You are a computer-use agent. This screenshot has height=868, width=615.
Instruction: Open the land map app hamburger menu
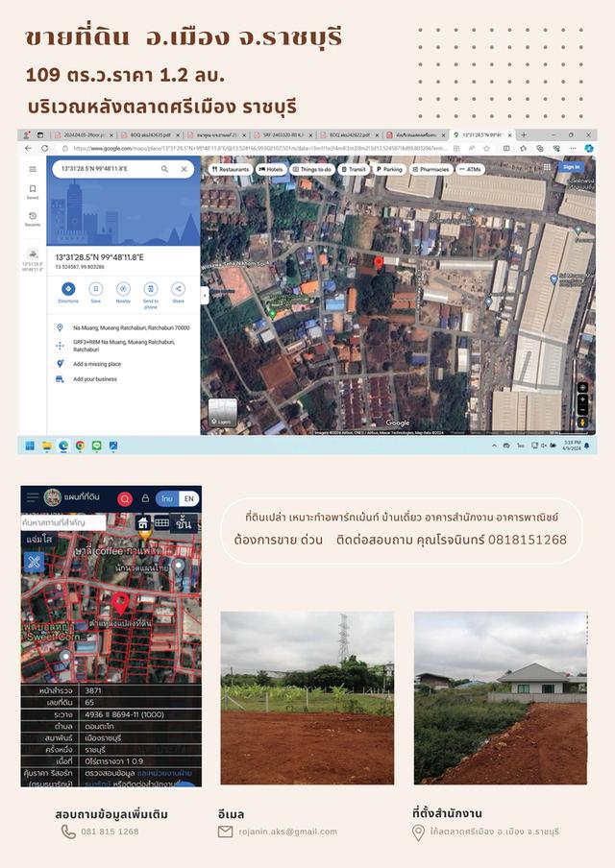coord(32,498)
